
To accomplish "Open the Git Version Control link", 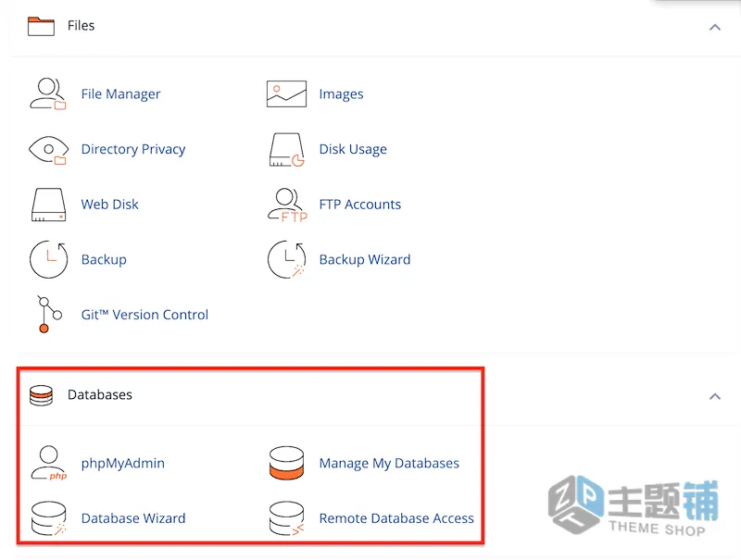I will coord(144,315).
